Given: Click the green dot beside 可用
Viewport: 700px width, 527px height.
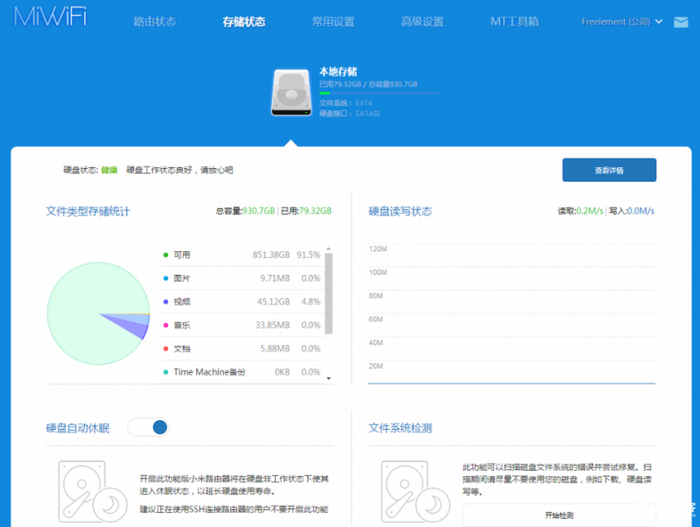Looking at the screenshot, I should (165, 255).
